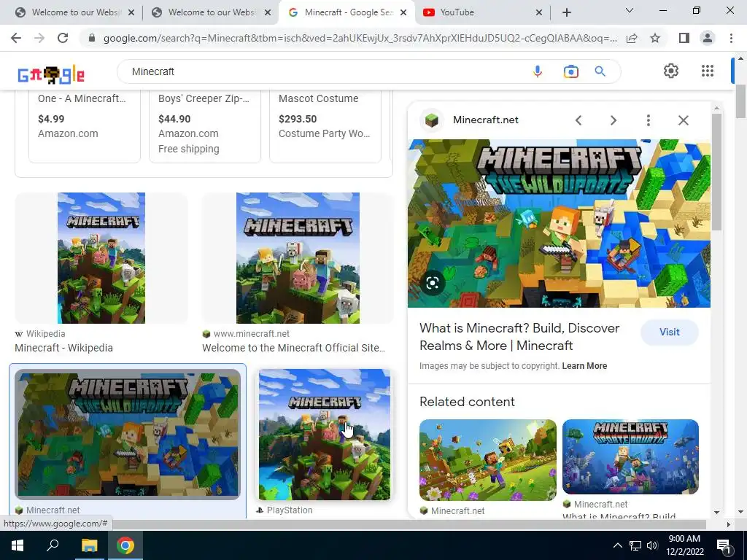
Task: Select the www.minecraft.net image thumbnail
Action: [x=298, y=258]
